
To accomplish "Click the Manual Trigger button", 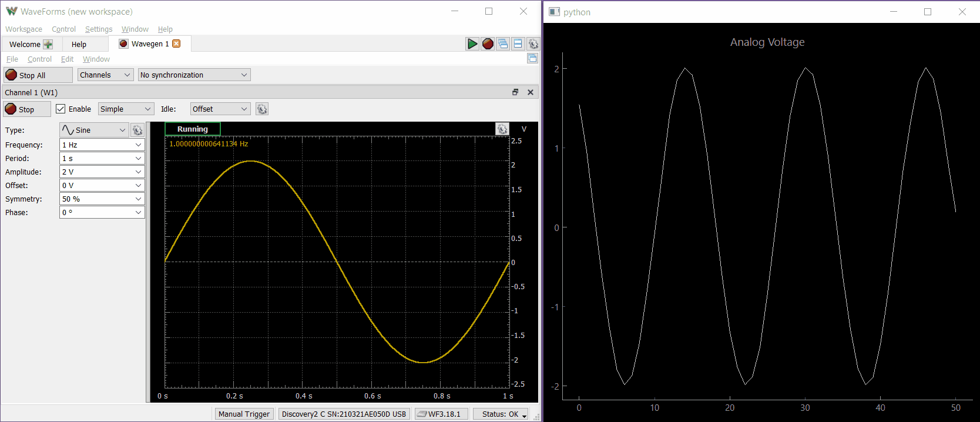I will coord(244,414).
